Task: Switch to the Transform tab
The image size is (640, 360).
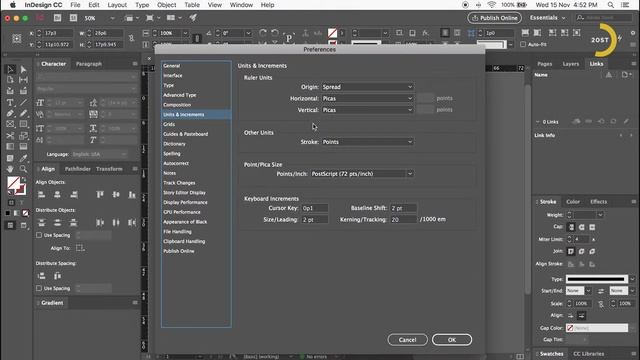Action: click(109, 169)
